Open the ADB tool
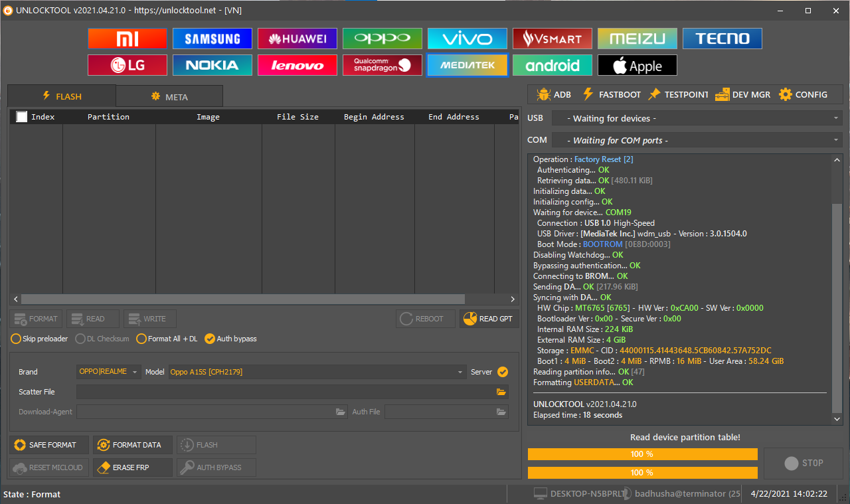Image resolution: width=850 pixels, height=504 pixels. [x=554, y=94]
